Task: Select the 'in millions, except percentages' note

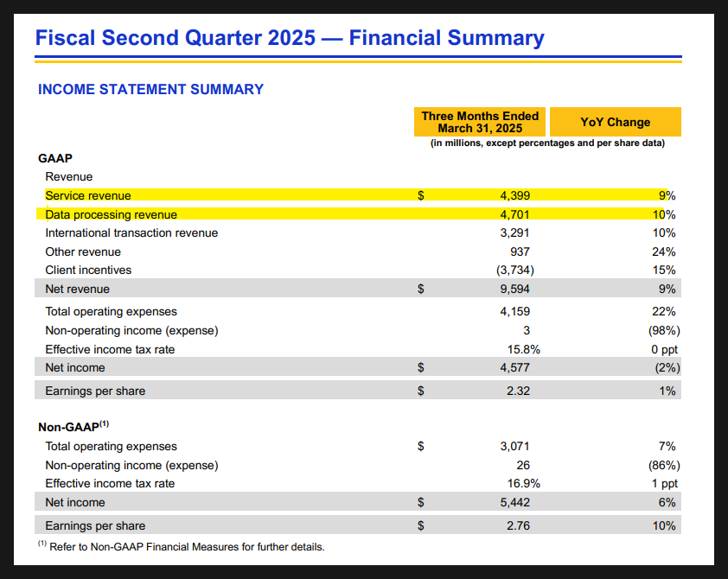Action: click(547, 143)
